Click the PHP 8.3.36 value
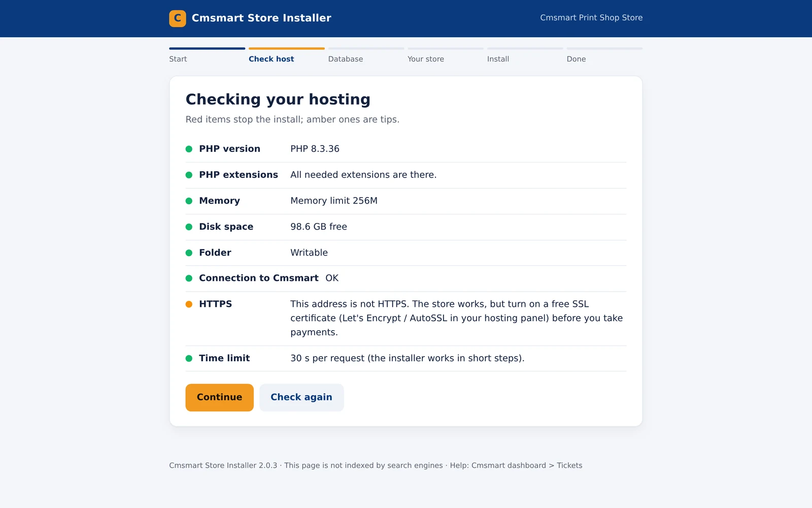 [x=315, y=149]
